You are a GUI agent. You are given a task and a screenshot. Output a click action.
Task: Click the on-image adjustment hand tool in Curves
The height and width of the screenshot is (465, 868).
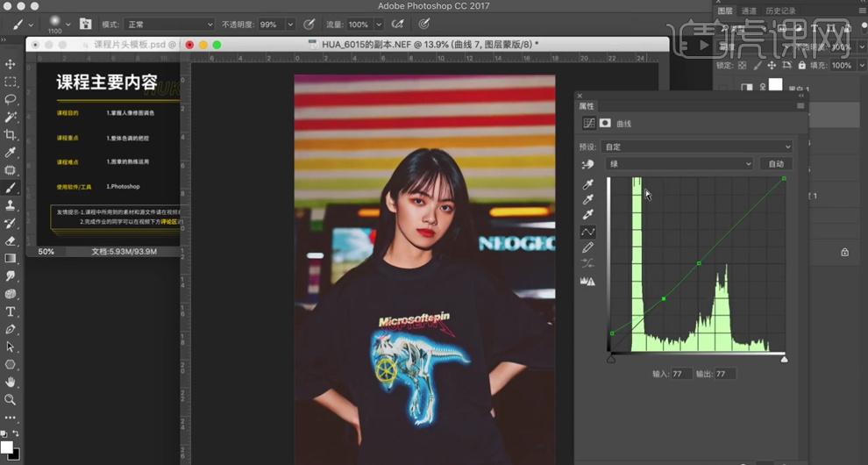tap(588, 164)
